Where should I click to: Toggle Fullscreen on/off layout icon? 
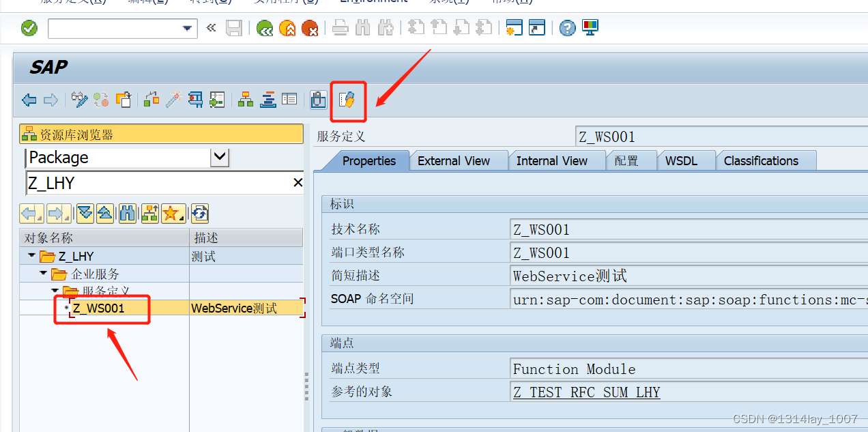click(x=289, y=100)
